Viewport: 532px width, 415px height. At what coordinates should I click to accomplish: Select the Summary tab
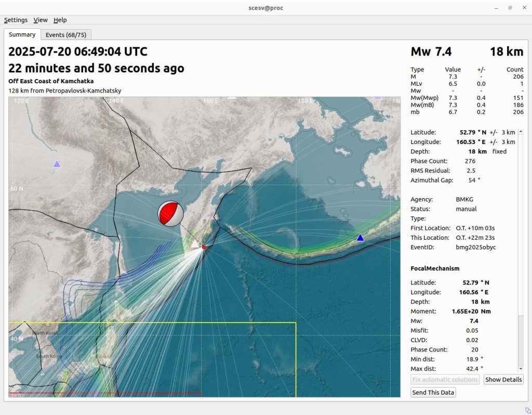point(22,34)
